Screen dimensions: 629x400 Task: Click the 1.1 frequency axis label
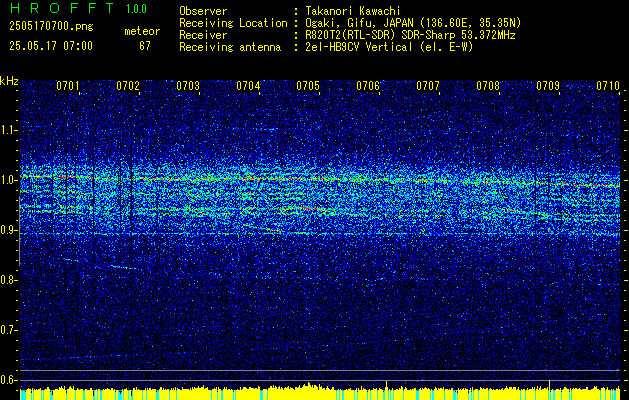point(8,130)
